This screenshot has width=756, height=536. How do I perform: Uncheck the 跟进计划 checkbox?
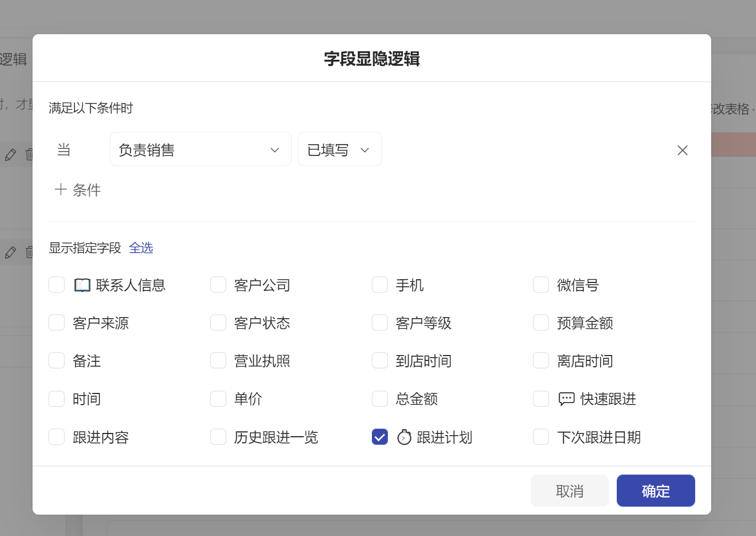(380, 437)
